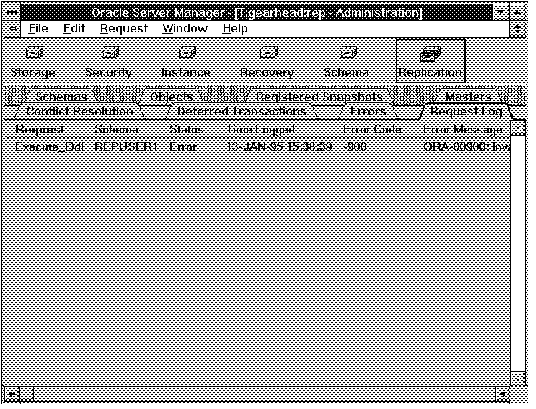Screen dimensions: 536x409
Task: Click the 13-JAN-95 timestamp cell
Action: pyautogui.click(x=279, y=147)
